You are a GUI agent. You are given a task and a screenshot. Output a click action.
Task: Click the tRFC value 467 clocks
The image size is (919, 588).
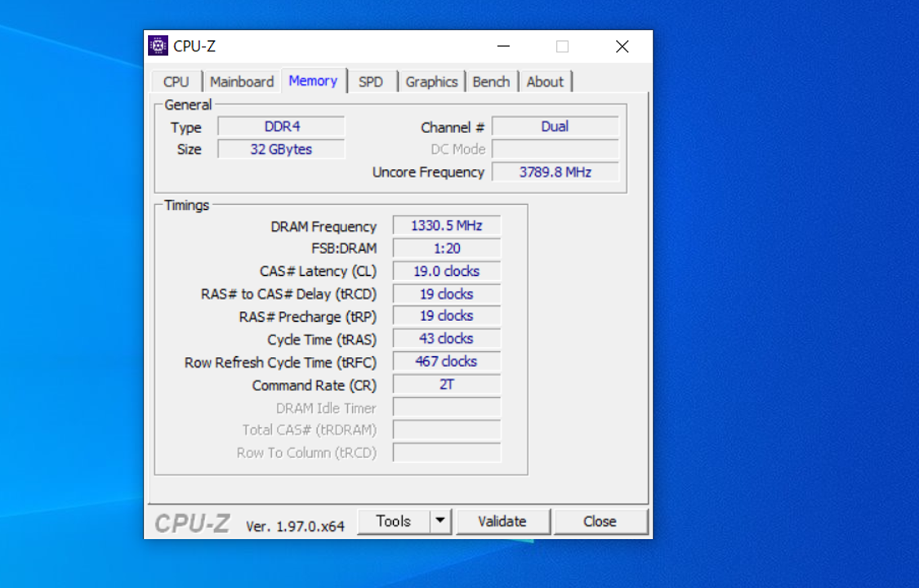447,362
